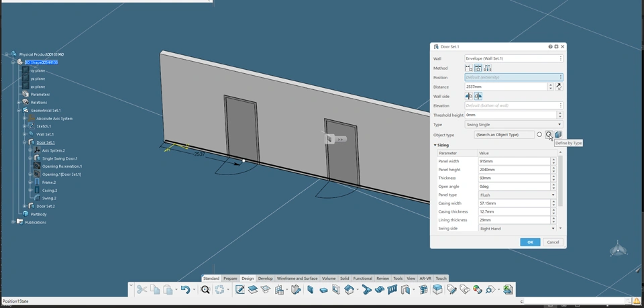Click the magnifier search icon in toolbar
This screenshot has height=308, width=644.
(x=205, y=289)
